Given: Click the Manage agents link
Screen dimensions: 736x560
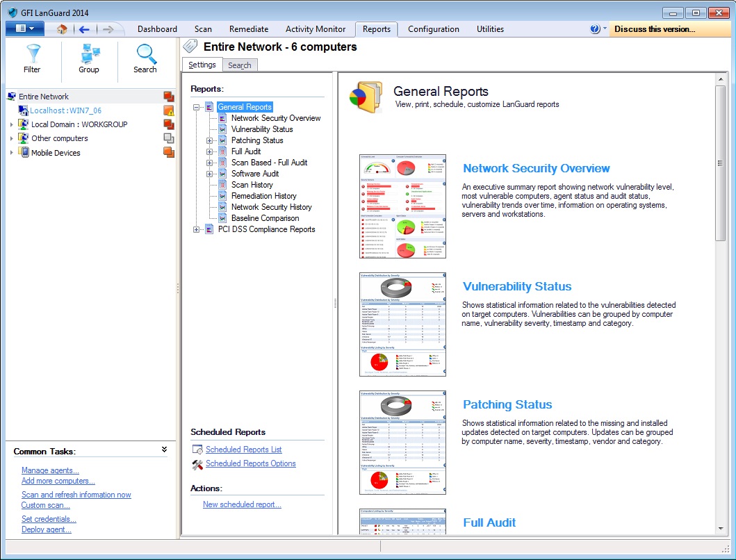Looking at the screenshot, I should point(50,470).
